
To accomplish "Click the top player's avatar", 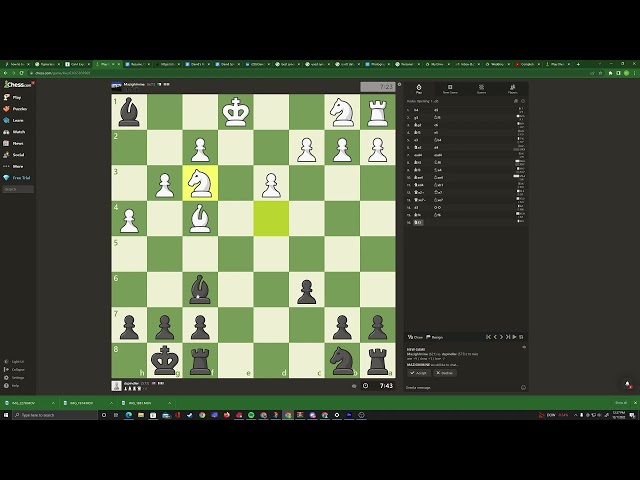I will pos(116,86).
